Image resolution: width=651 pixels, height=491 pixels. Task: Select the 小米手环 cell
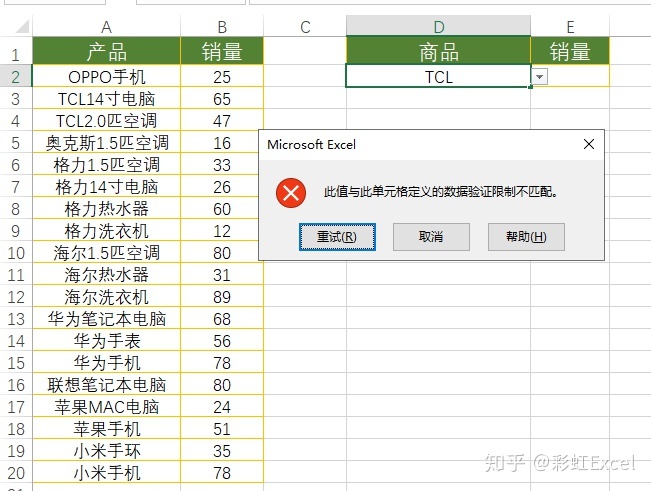tap(106, 451)
